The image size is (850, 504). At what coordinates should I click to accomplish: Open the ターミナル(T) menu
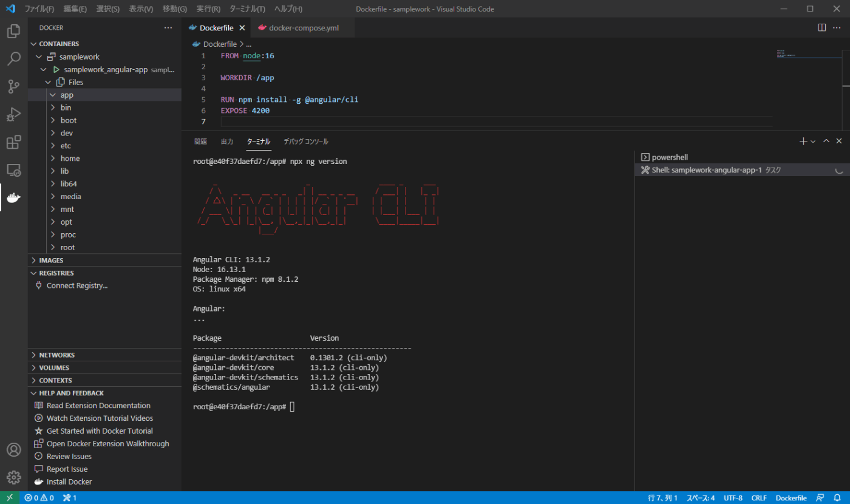(247, 9)
